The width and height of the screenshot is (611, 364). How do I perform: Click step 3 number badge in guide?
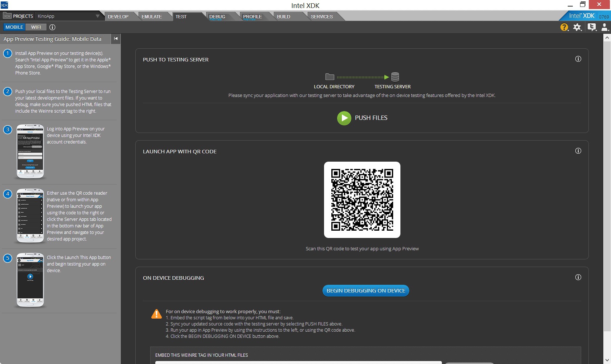8,129
